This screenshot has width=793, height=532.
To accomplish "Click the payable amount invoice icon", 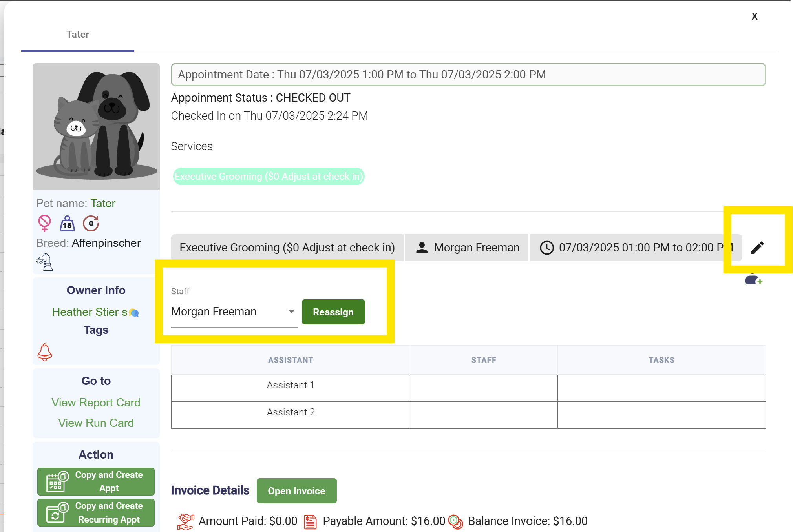I will 310,521.
